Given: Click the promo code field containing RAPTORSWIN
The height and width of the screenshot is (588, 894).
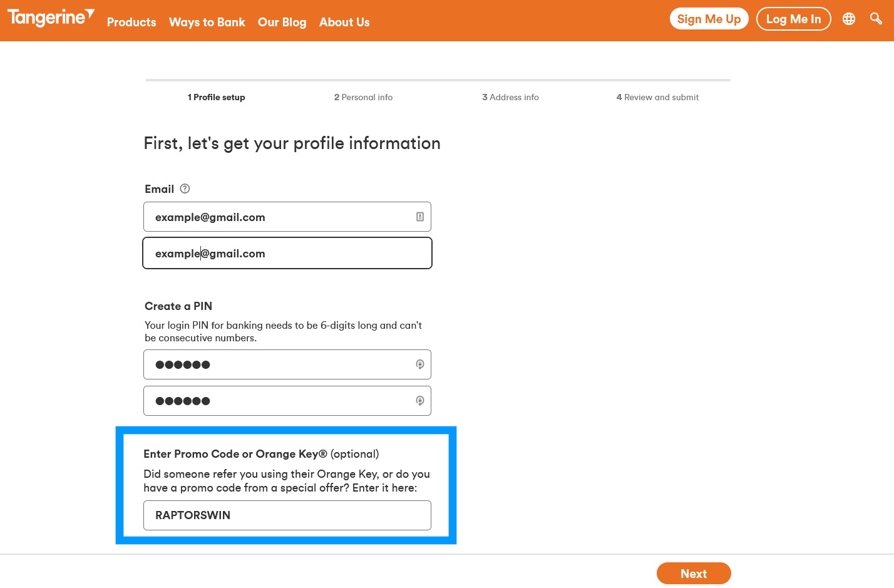Looking at the screenshot, I should coord(287,515).
